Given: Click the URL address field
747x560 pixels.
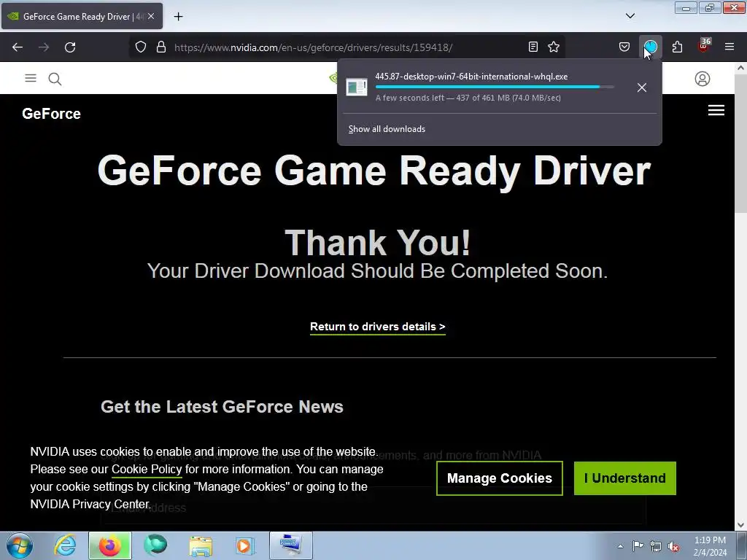Looking at the screenshot, I should tap(348, 47).
